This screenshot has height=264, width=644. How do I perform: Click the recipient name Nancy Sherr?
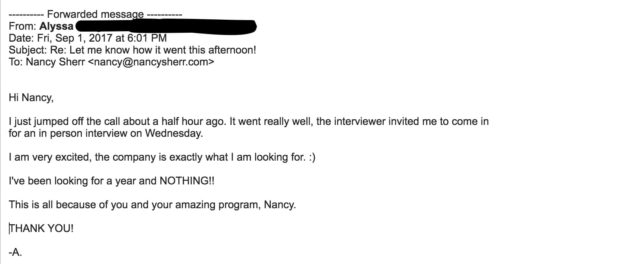55,62
